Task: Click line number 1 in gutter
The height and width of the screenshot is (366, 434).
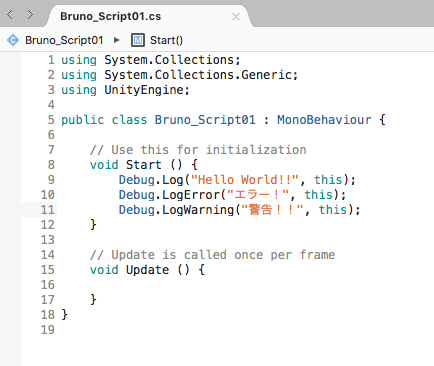Action: click(51, 60)
